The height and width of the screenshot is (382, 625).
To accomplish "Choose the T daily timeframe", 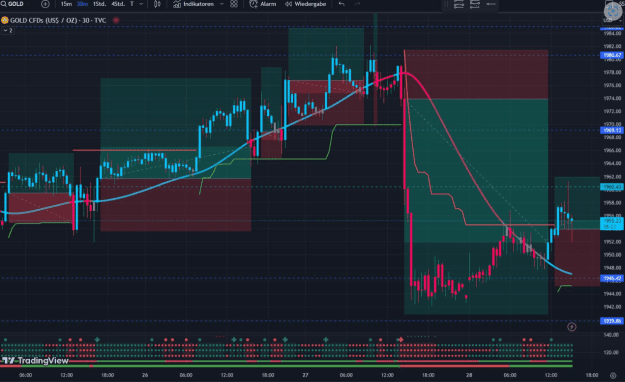I will pyautogui.click(x=132, y=4).
